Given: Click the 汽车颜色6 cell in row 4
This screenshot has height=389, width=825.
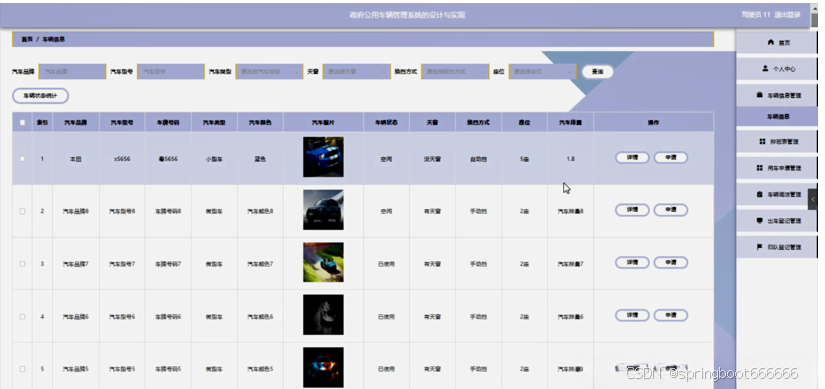Looking at the screenshot, I should (x=260, y=316).
